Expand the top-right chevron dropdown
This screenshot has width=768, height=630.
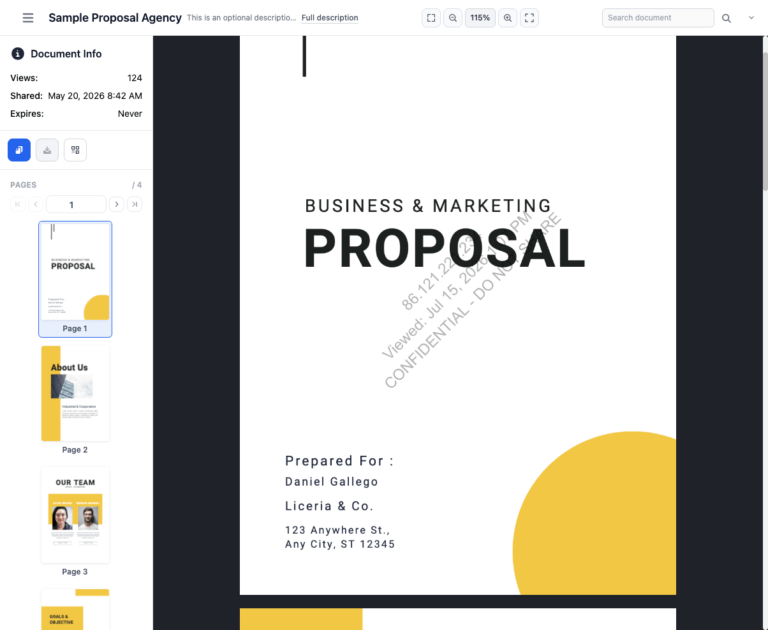(751, 18)
